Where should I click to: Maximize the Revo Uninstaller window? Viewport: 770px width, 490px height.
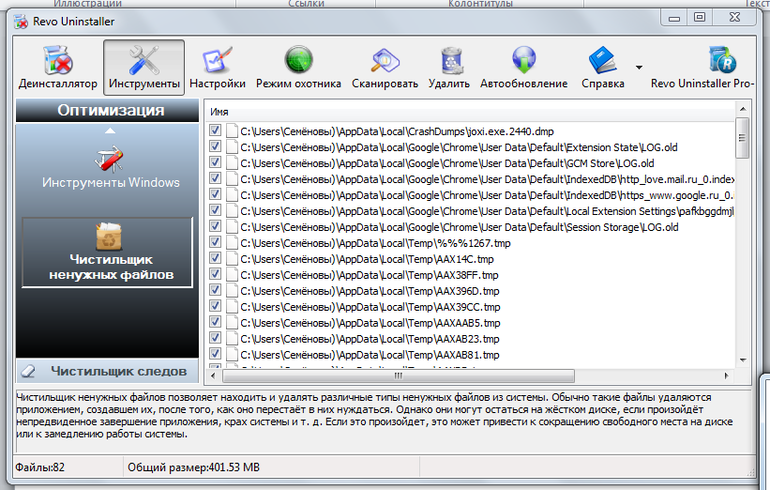tap(700, 18)
